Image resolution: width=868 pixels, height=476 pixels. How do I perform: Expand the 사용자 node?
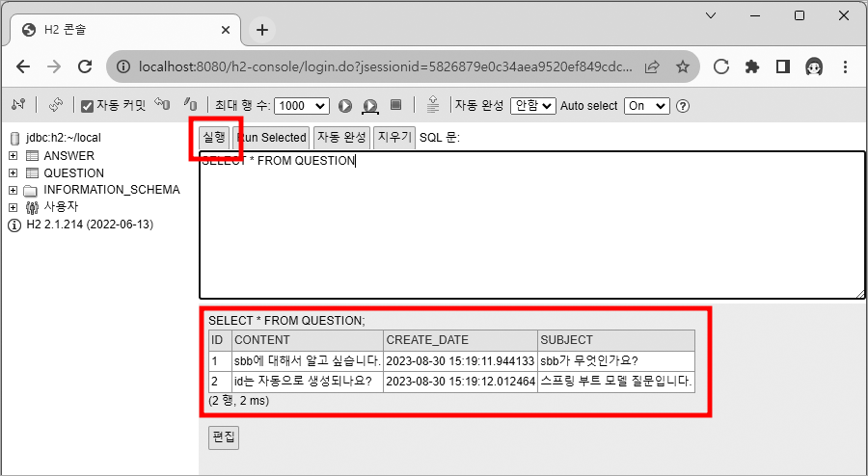pyautogui.click(x=14, y=207)
